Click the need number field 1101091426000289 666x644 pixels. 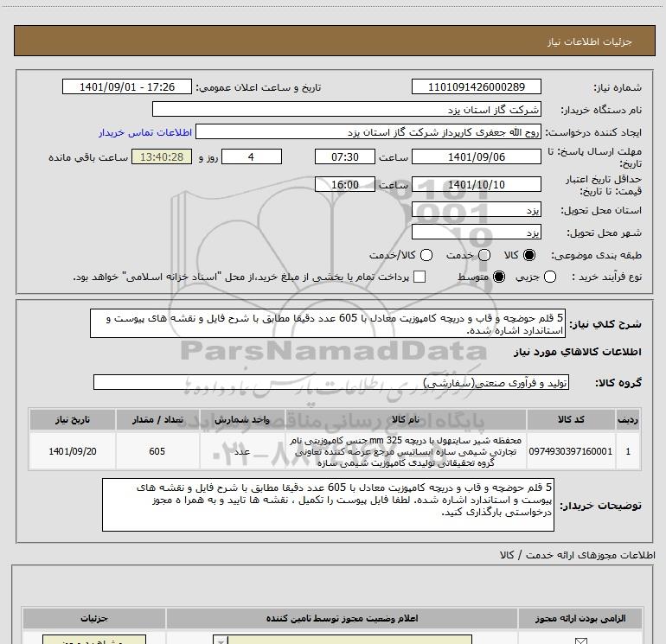(x=476, y=86)
